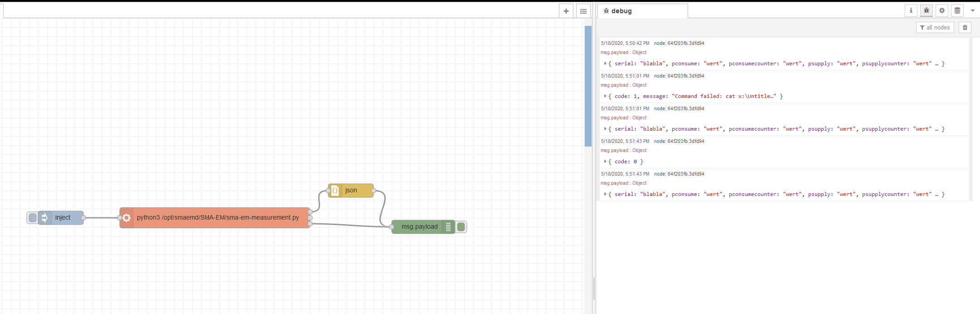Select the inject node
The width and height of the screenshot is (980, 314).
[61, 218]
